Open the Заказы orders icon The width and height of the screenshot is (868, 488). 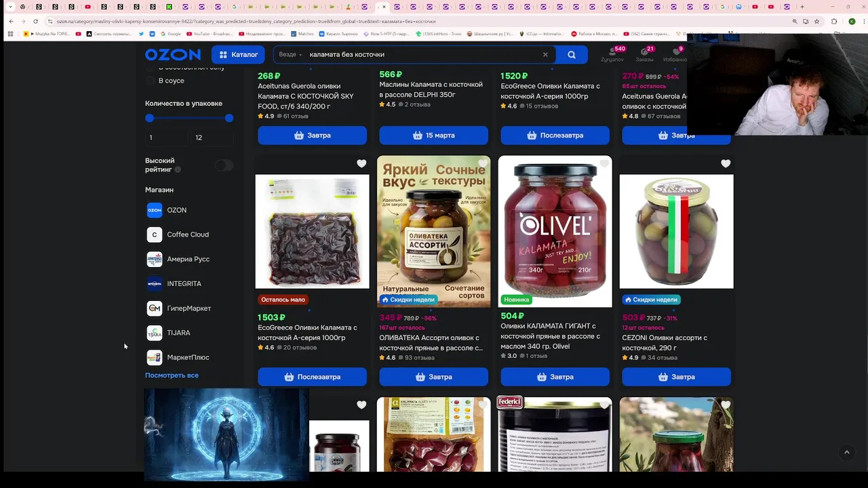point(645,54)
